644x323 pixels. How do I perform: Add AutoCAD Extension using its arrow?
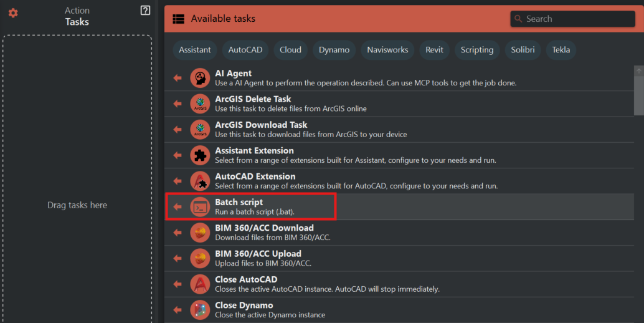178,181
